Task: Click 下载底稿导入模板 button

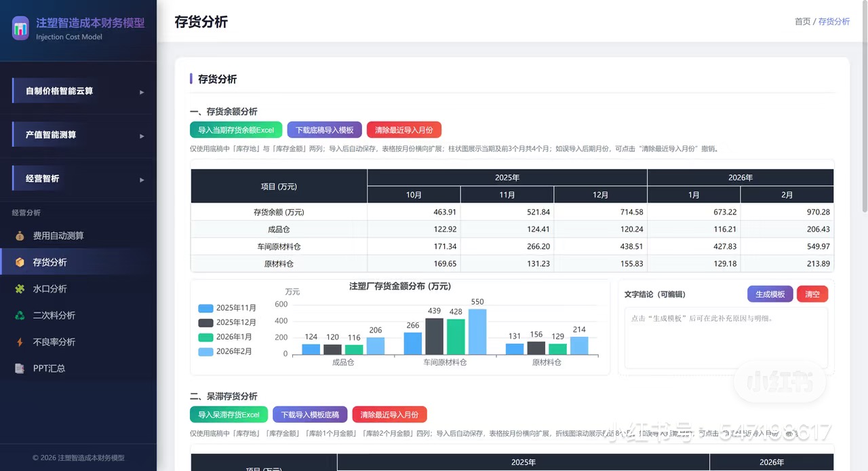Action: tap(324, 130)
